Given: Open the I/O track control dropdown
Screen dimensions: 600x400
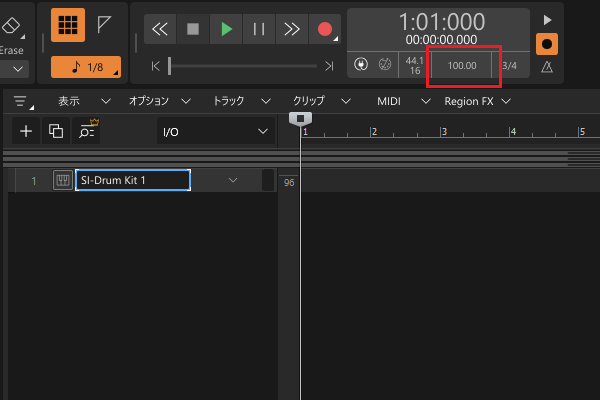Looking at the screenshot, I should coord(216,131).
